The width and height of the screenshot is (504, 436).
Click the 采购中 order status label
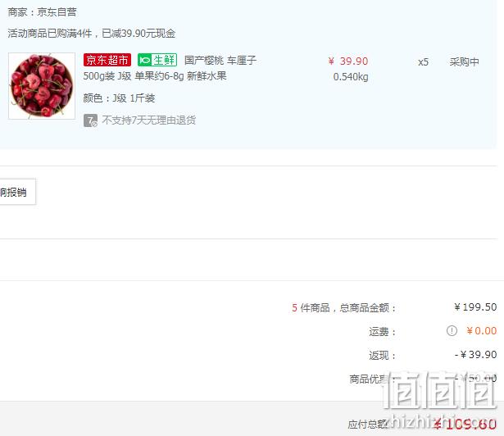coord(464,61)
